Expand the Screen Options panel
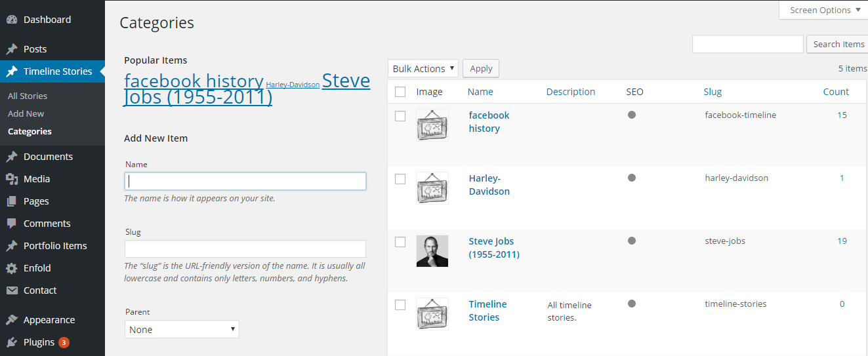Viewport: 868px width, 356px height. [825, 10]
